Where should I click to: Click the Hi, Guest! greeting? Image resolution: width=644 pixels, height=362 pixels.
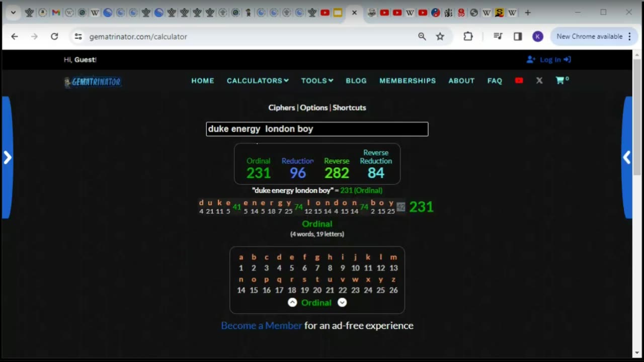(80, 59)
